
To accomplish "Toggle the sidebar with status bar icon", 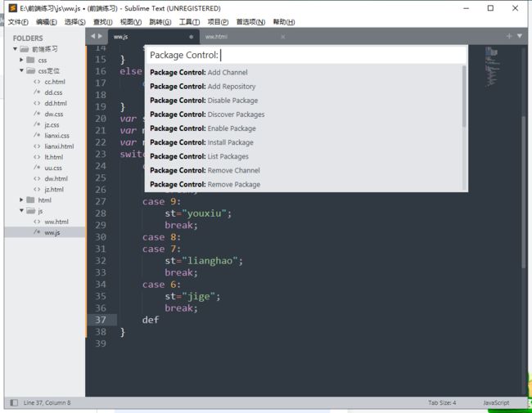I will click(14, 403).
